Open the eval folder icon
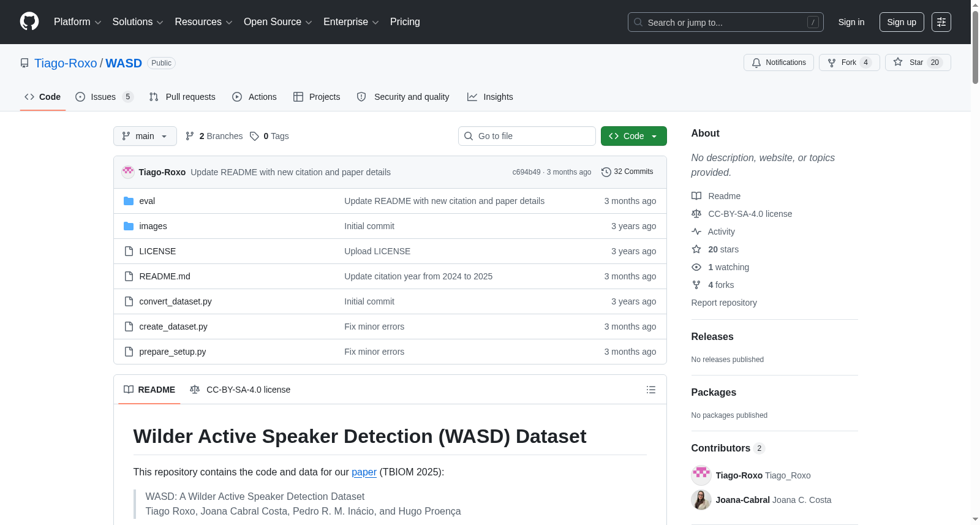980x525 pixels. [129, 201]
